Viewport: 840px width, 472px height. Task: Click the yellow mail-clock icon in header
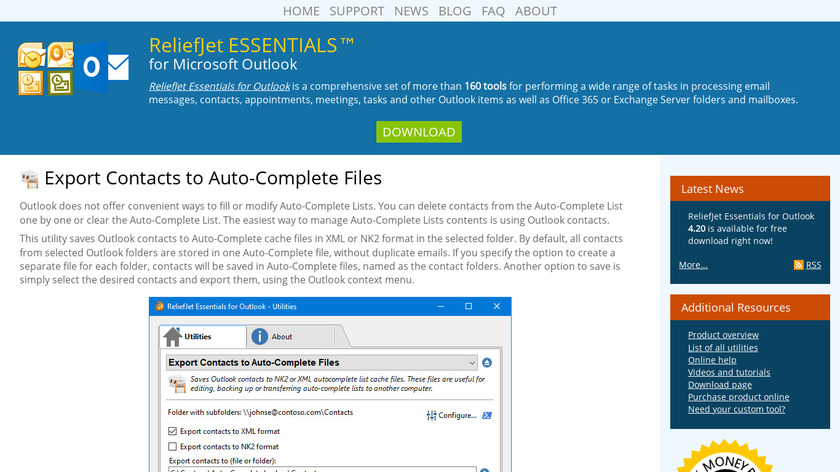31,56
